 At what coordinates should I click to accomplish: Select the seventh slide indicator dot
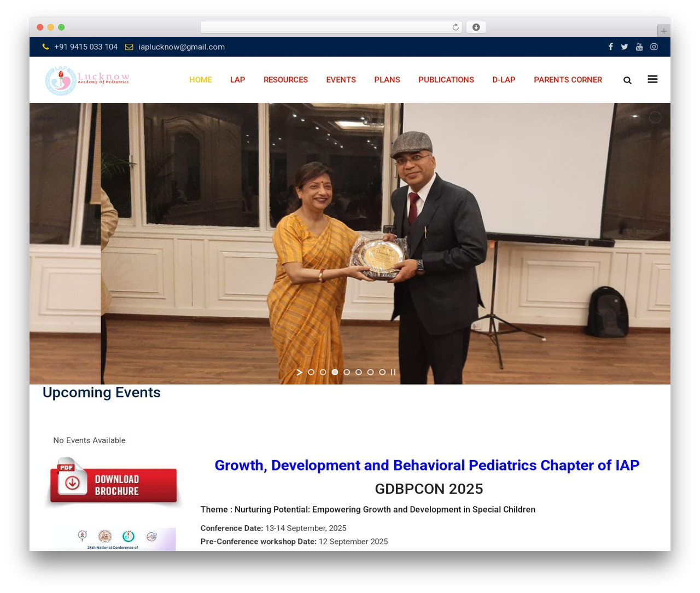(x=382, y=372)
